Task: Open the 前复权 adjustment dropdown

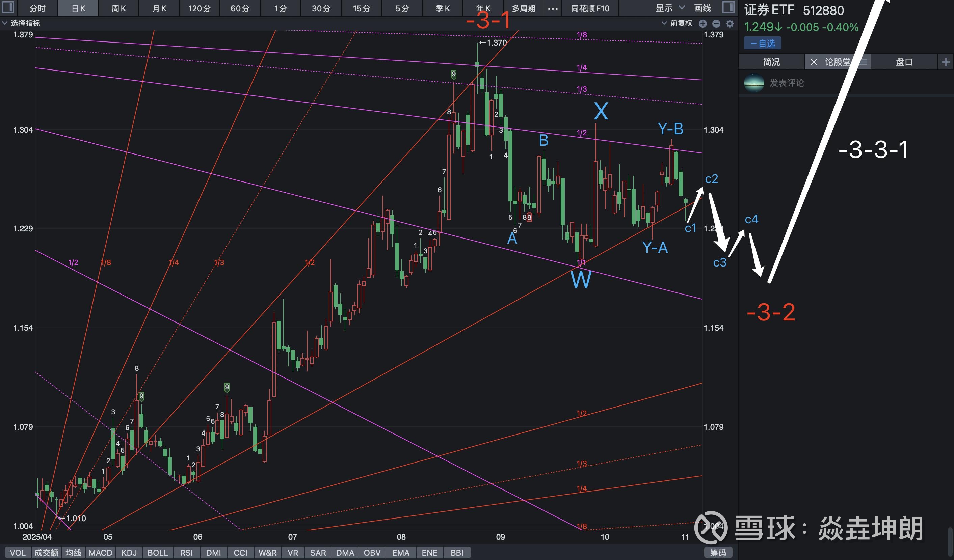Action: click(677, 23)
